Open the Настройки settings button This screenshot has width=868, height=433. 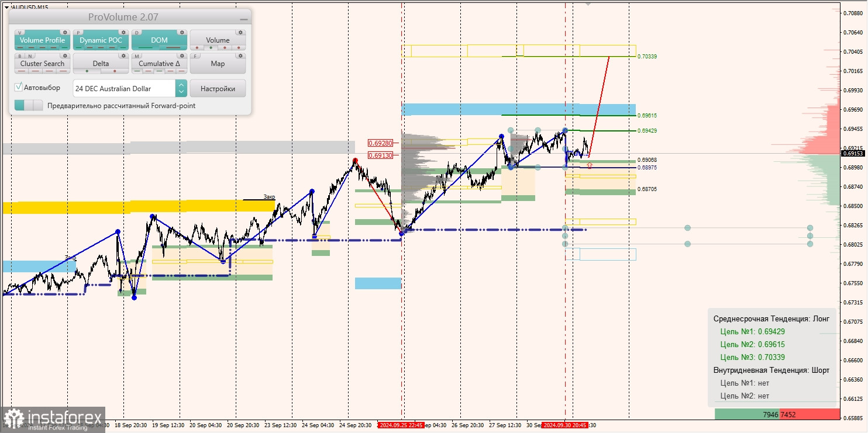point(218,88)
